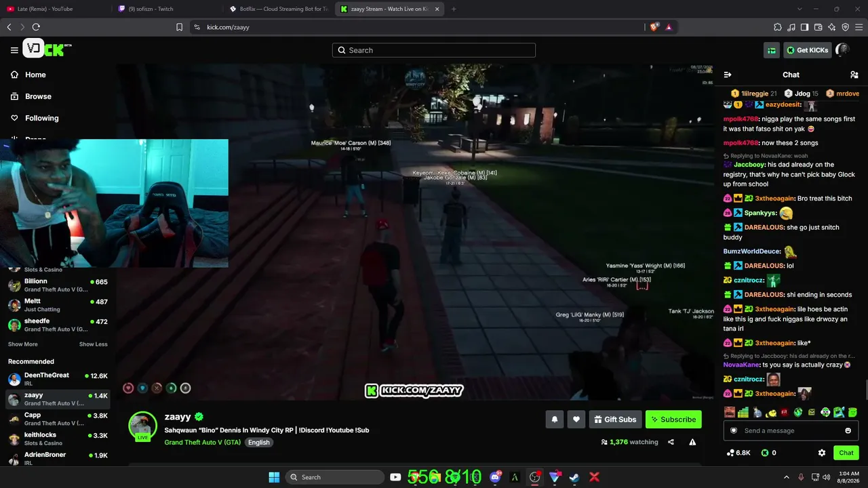
Task: Click the browser address bar URL
Action: (229, 27)
